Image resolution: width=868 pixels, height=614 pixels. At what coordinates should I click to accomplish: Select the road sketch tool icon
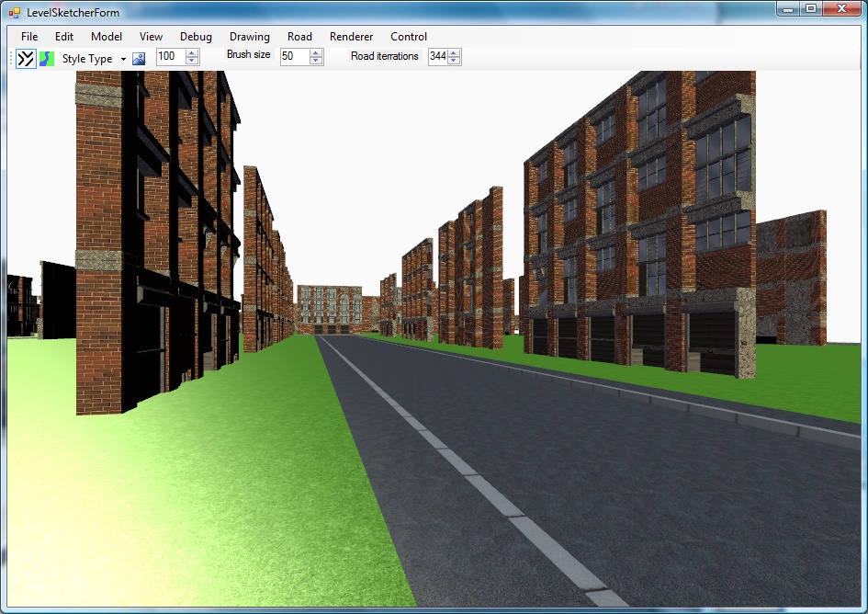[26, 58]
